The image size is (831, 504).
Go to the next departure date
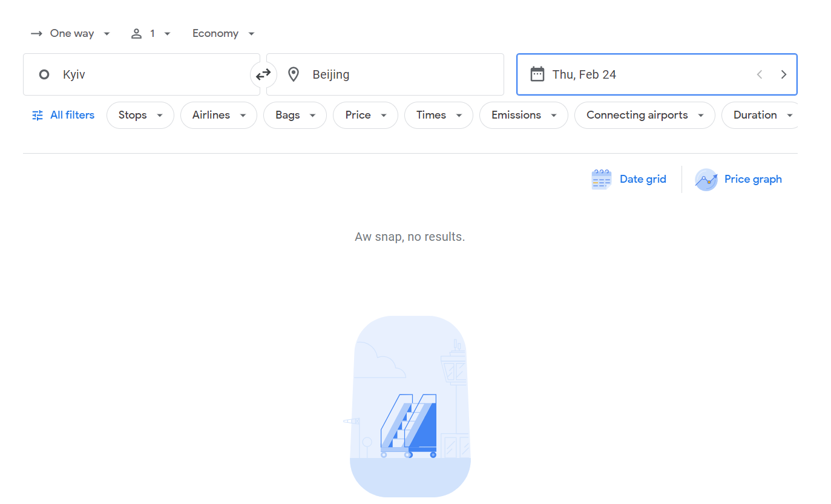coord(783,74)
